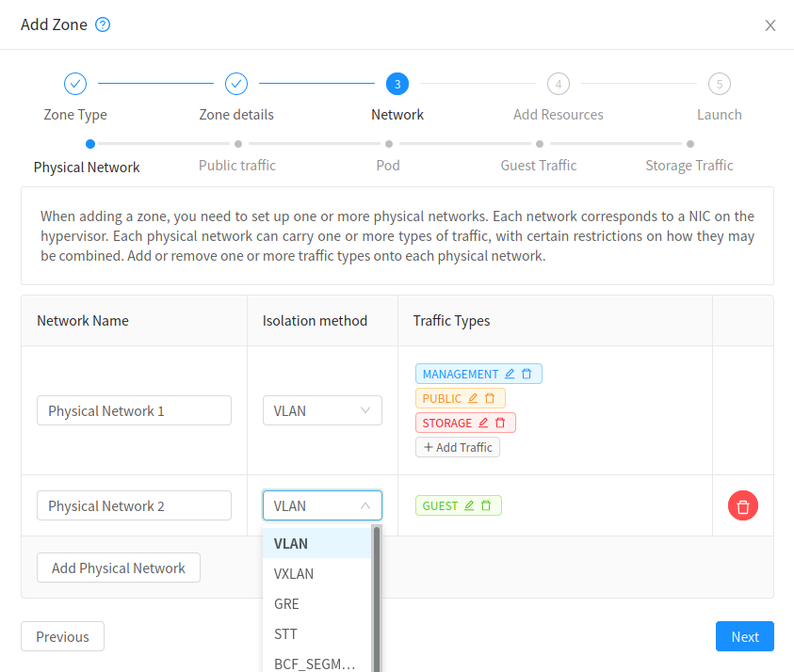Open the Isolation method dropdown for Physical Network 1

[x=322, y=409]
